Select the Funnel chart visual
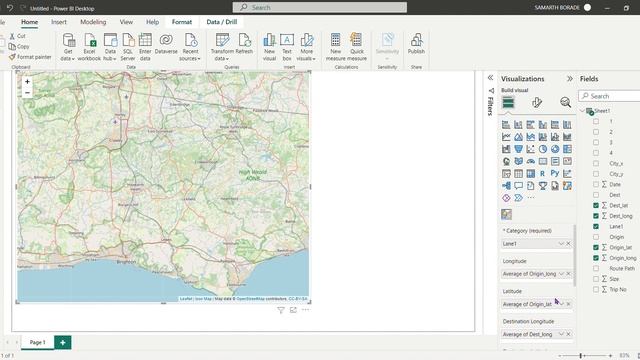The image size is (640, 360). (518, 149)
